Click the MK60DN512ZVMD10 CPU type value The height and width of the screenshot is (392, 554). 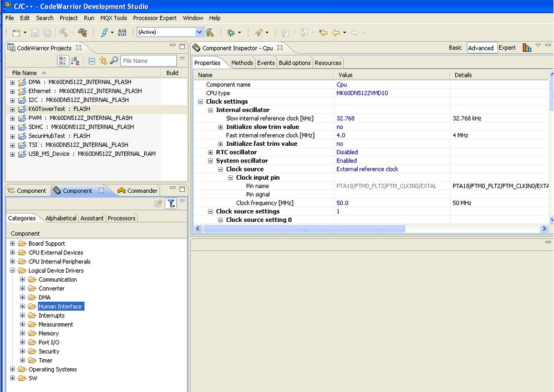(362, 93)
